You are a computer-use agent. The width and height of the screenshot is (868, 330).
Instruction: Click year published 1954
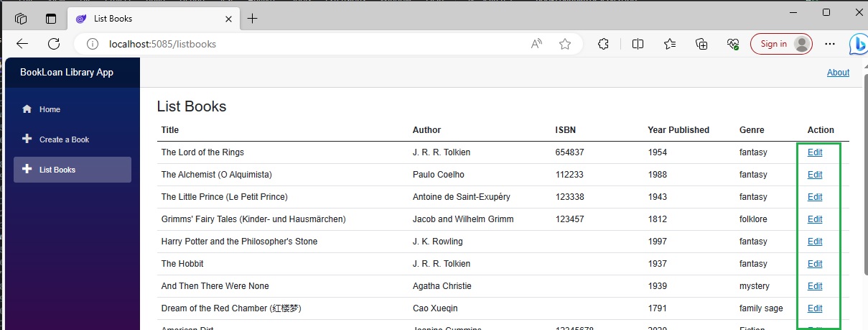[x=658, y=152]
